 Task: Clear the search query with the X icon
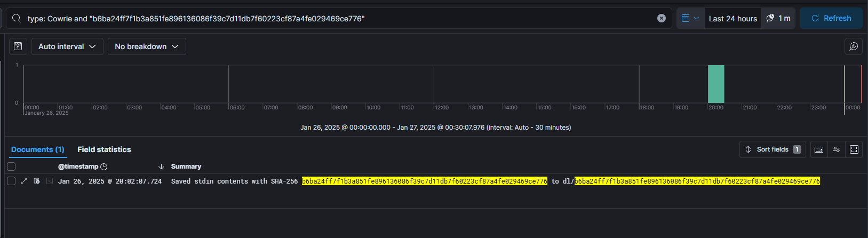click(x=661, y=18)
